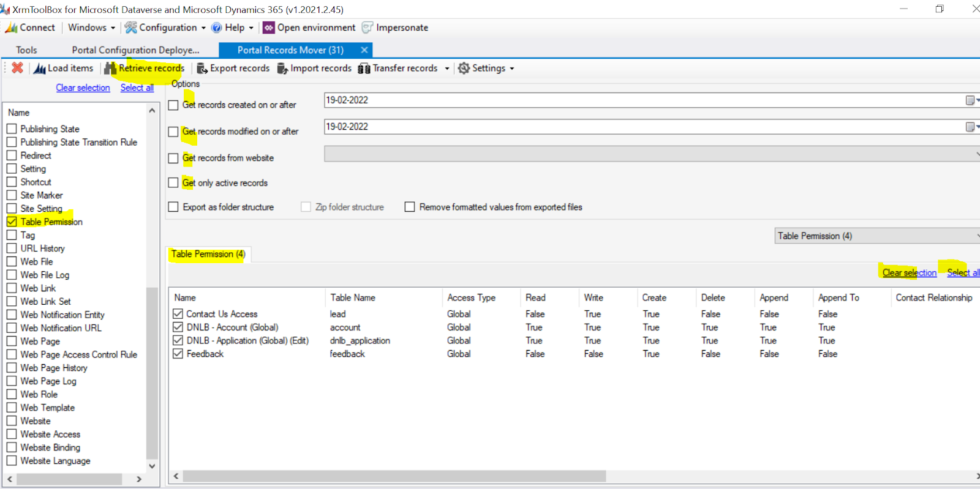Click the entity list vertical scrollbar thumb
Viewport: 980px width, 489px height.
tap(152, 373)
